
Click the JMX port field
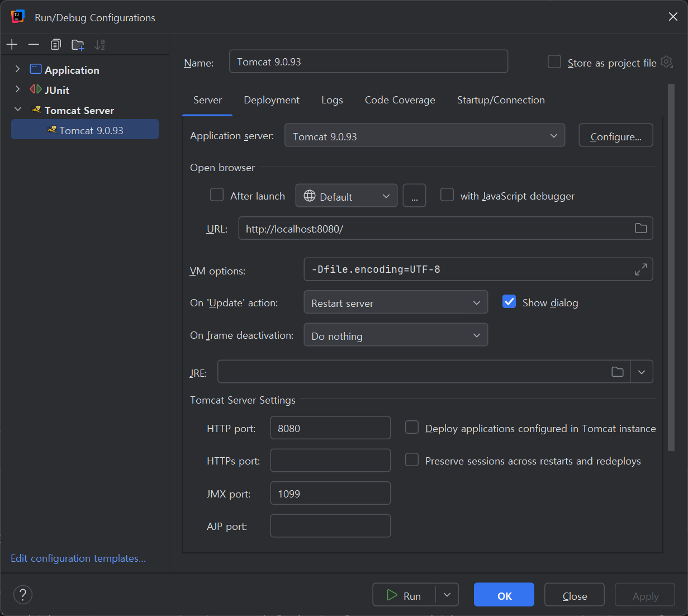(330, 494)
